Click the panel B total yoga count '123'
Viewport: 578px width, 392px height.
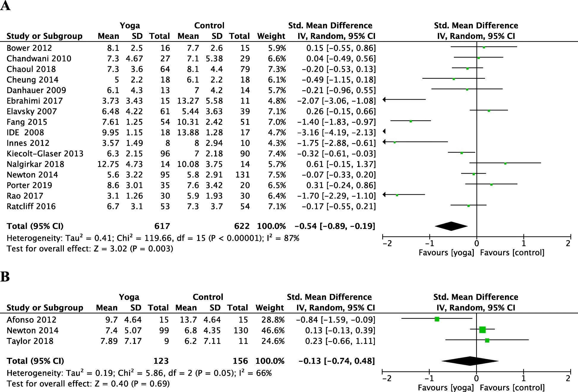point(161,361)
